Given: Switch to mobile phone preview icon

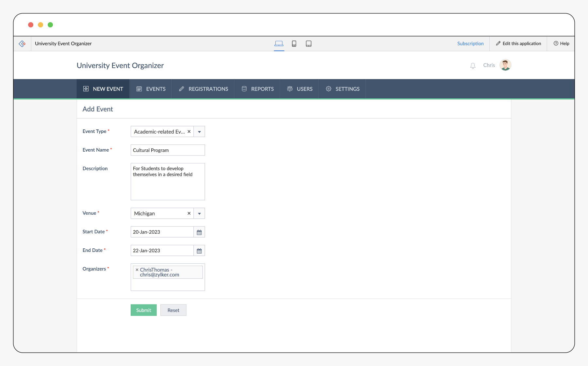Looking at the screenshot, I should coord(294,44).
